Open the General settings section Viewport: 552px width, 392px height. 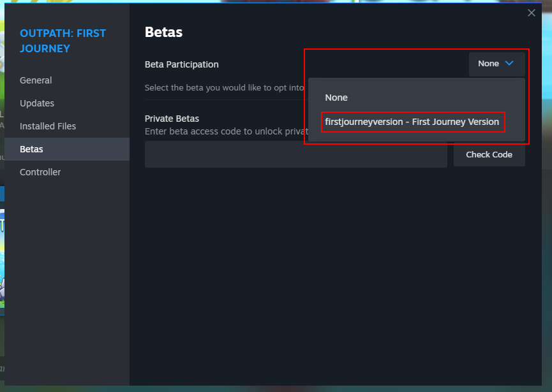[x=36, y=80]
